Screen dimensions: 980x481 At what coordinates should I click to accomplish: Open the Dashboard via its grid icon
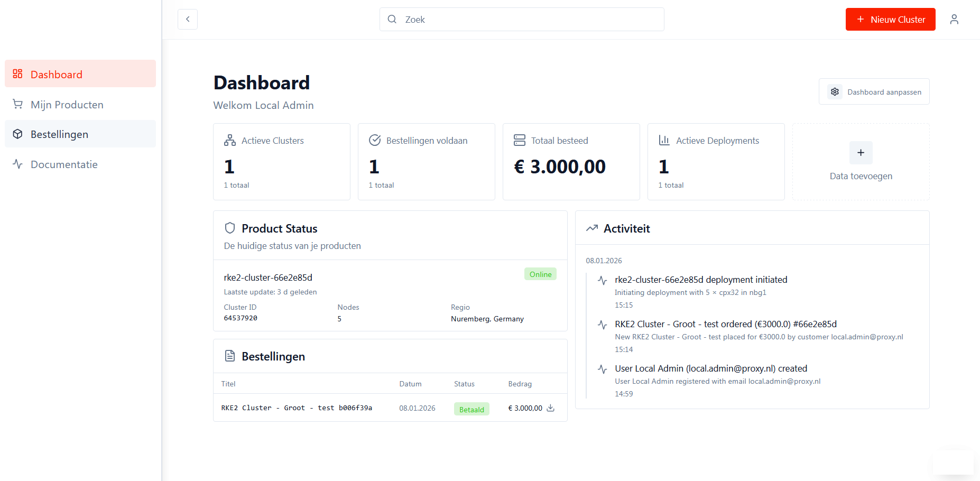(17, 74)
